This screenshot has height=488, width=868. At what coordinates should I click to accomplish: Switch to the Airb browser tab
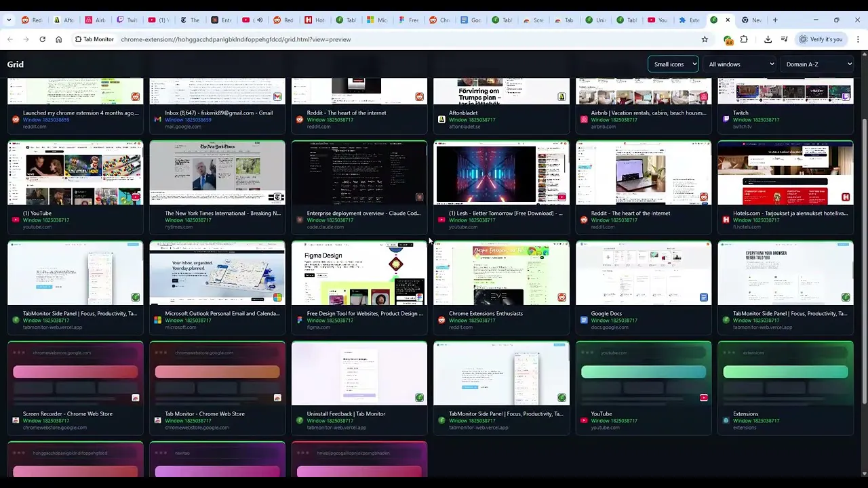[x=95, y=20]
